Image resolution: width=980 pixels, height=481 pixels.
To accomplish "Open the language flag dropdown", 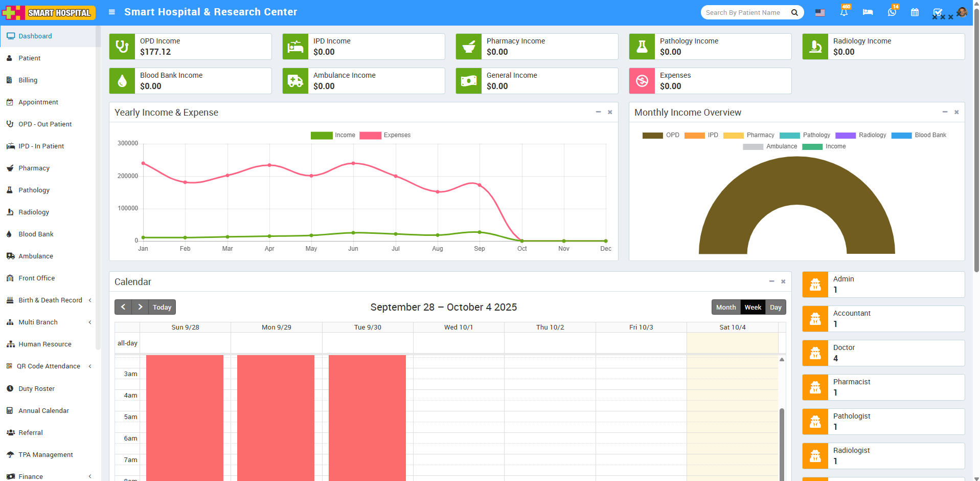I will coord(820,12).
